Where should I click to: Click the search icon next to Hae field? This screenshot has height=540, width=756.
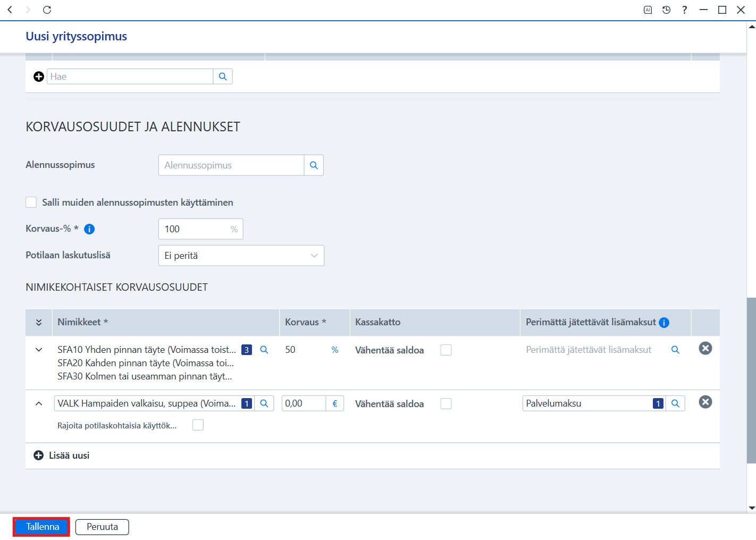click(x=223, y=77)
